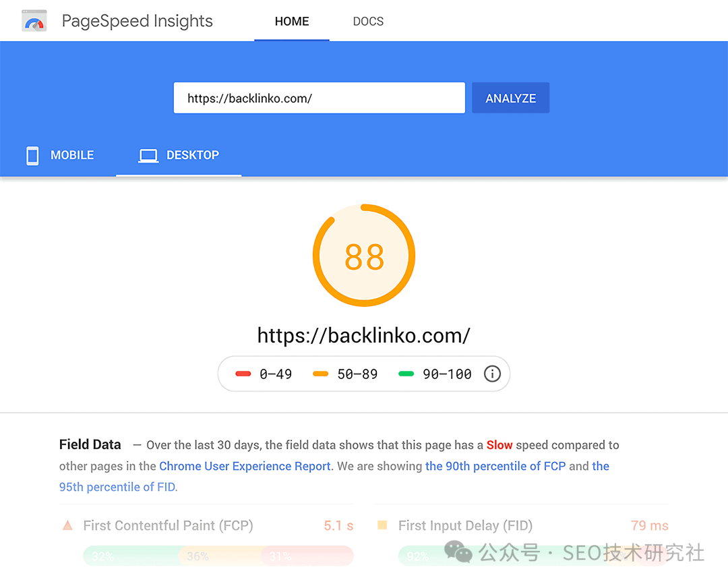Click the desktop laptop icon
Viewport: 728px width, 582px height.
point(148,155)
